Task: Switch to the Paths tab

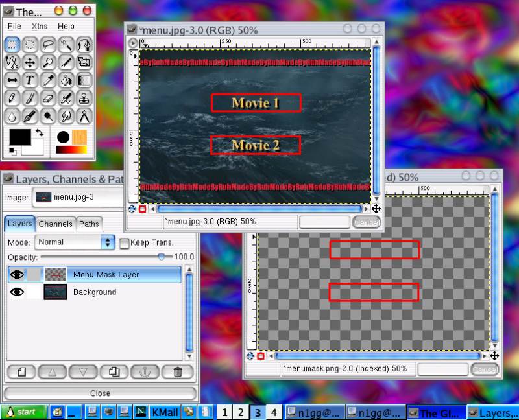Action: coord(89,224)
